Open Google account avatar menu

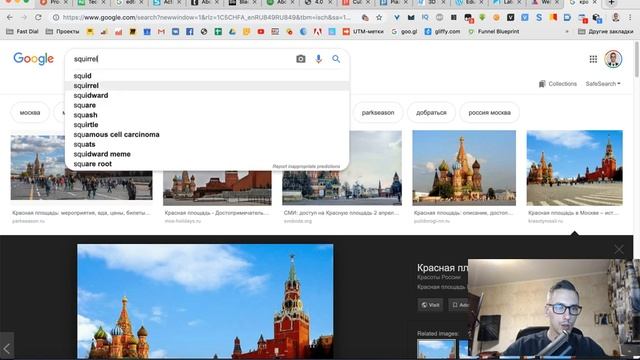click(613, 59)
